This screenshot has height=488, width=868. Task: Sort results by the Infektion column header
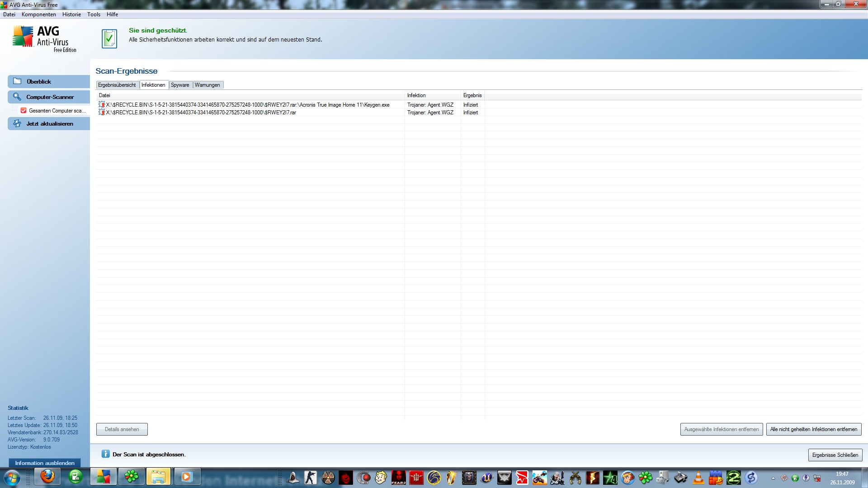pyautogui.click(x=416, y=95)
